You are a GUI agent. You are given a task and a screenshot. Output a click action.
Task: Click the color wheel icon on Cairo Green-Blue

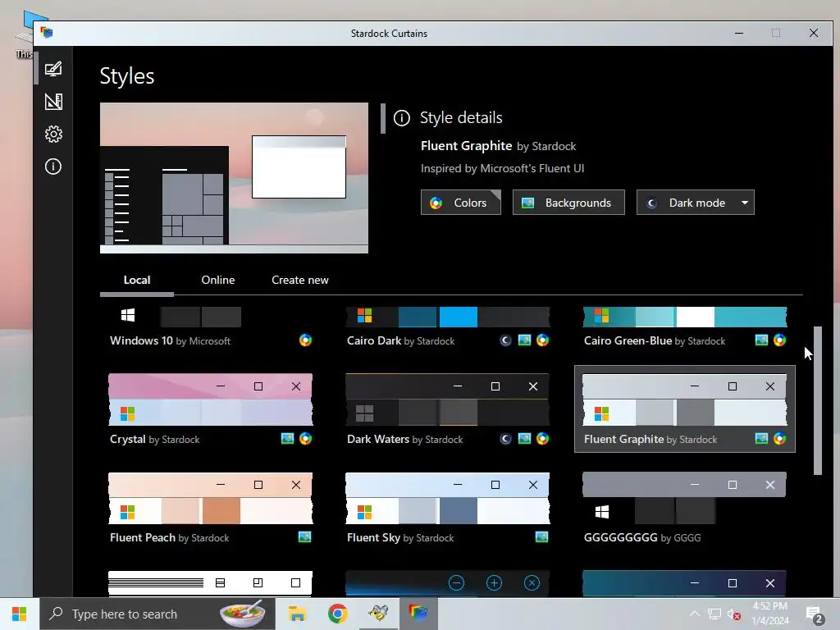[x=779, y=340]
